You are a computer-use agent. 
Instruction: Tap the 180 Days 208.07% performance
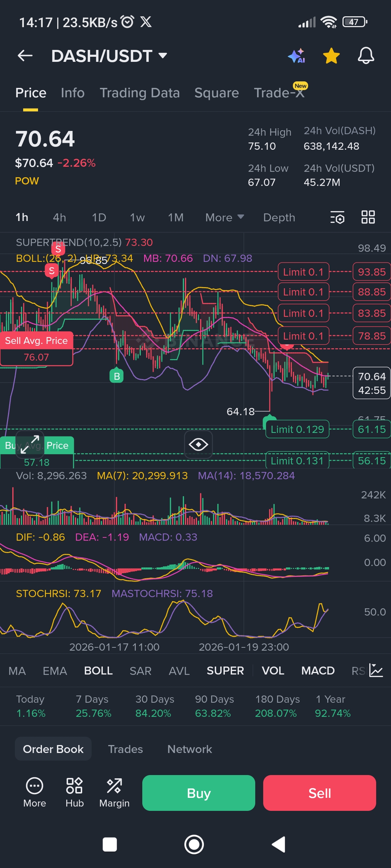277,706
